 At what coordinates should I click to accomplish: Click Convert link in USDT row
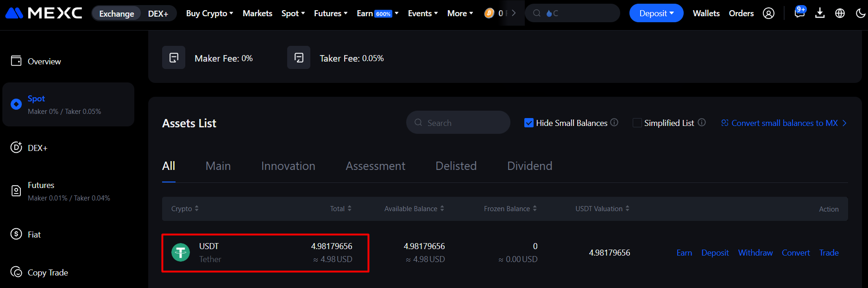[x=796, y=253]
